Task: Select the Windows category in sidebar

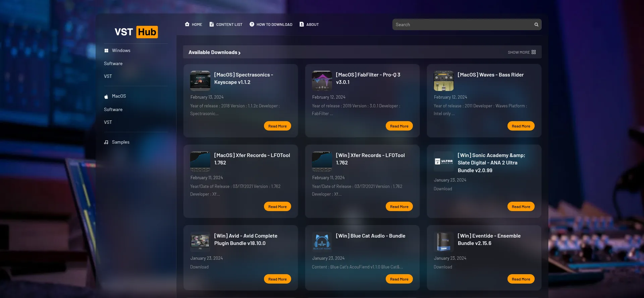Action: tap(117, 50)
